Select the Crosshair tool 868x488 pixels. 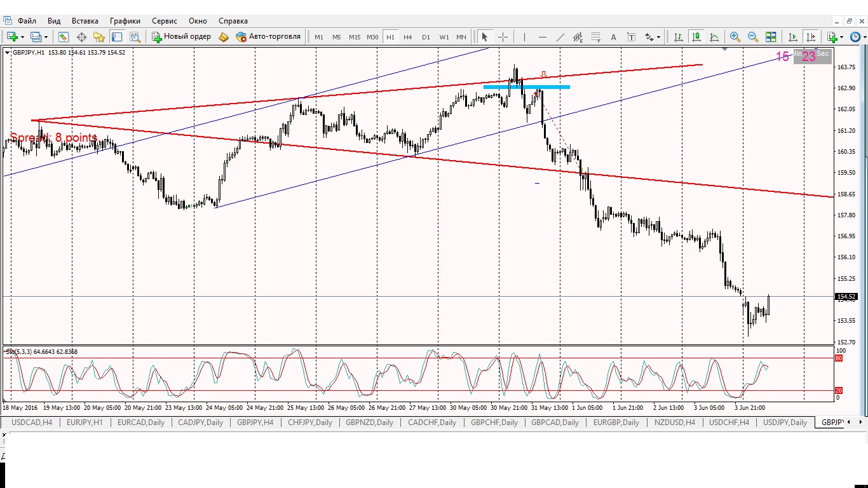pos(503,37)
